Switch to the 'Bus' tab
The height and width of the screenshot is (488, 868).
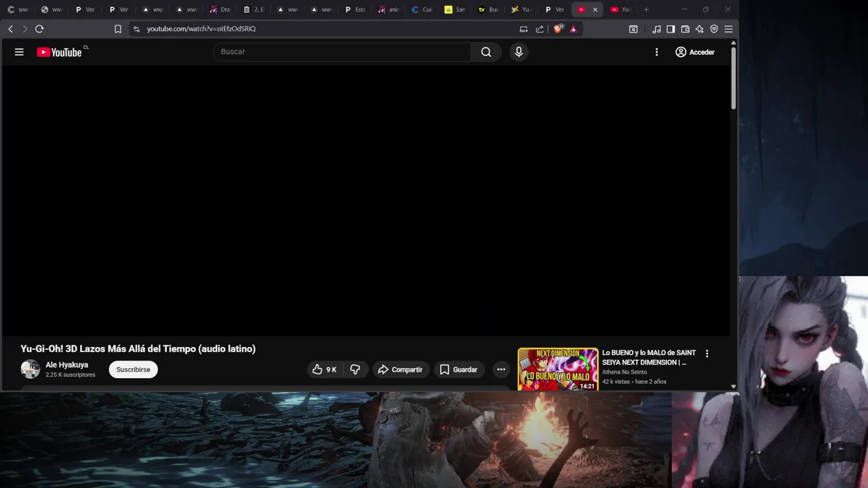(x=488, y=9)
